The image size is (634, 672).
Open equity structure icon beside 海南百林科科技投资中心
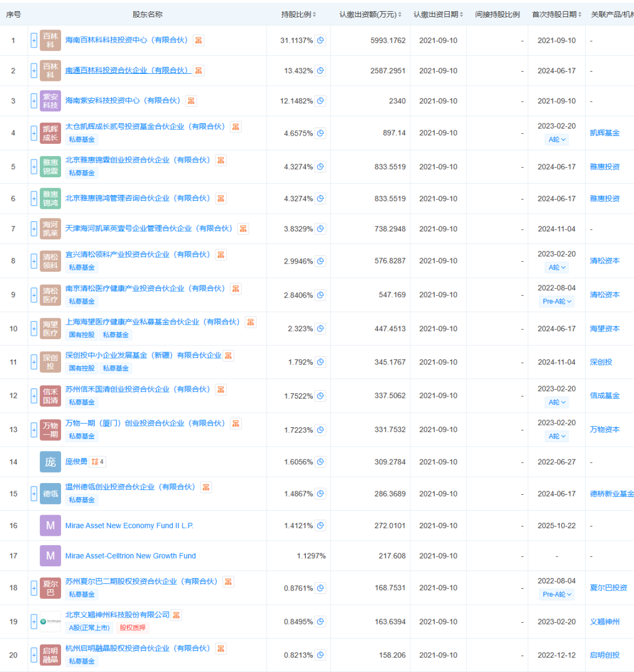pyautogui.click(x=198, y=40)
